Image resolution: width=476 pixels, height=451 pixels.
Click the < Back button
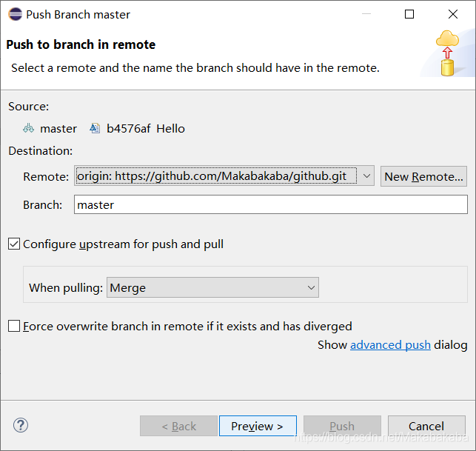point(179,426)
